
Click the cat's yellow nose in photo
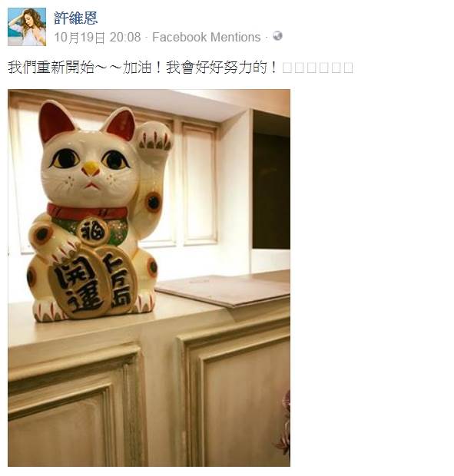[91, 168]
